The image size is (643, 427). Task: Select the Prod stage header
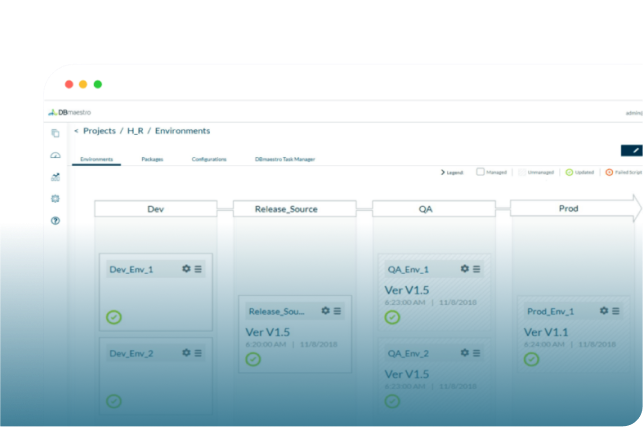tap(574, 208)
